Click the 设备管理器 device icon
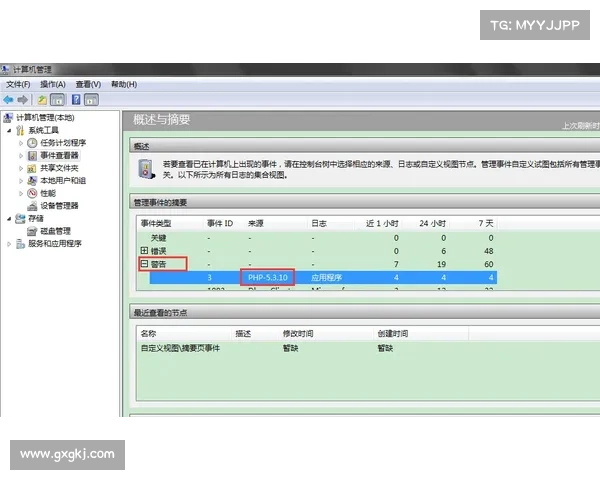Viewport: 600px width, 480px height. [32, 206]
